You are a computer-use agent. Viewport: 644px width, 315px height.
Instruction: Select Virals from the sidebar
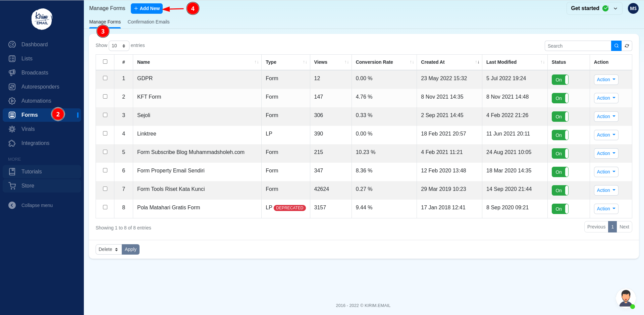(28, 129)
